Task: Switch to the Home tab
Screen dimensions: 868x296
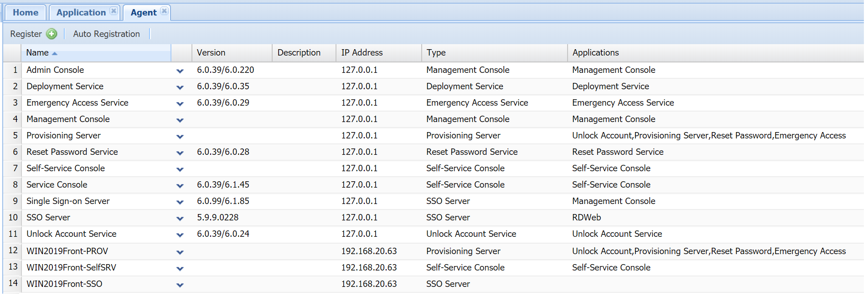Action: pyautogui.click(x=26, y=12)
